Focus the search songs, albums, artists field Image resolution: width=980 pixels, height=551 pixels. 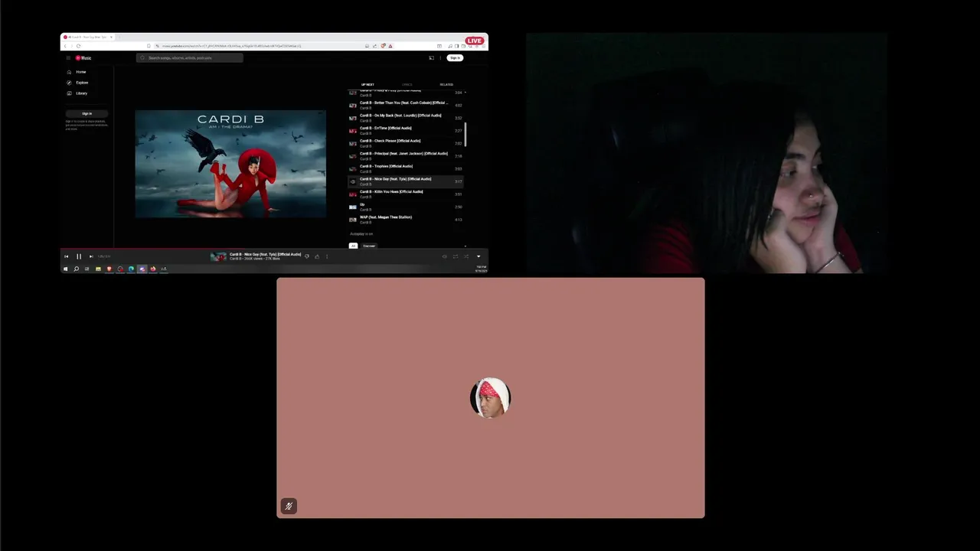190,58
